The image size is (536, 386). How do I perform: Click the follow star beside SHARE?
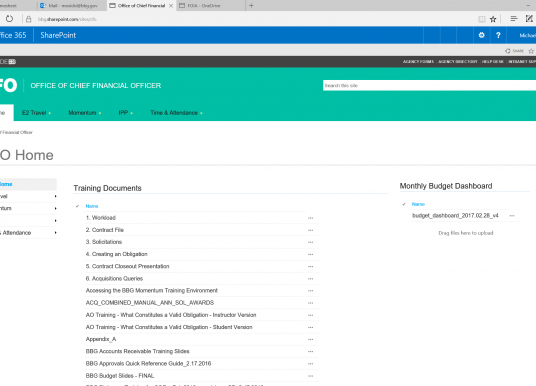tap(531, 51)
